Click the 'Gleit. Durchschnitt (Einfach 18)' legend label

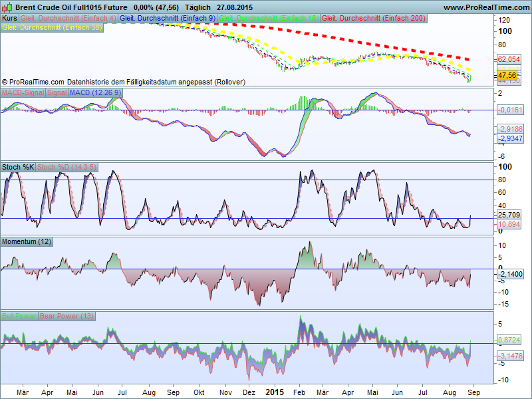point(269,19)
